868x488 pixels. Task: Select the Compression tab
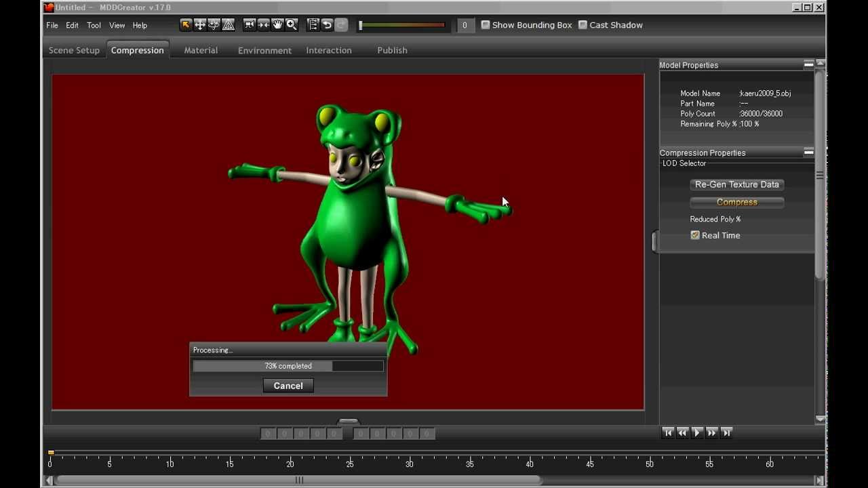click(x=138, y=50)
